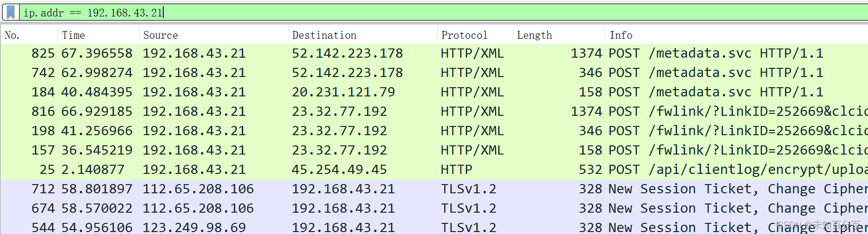Select packet 816 POST /fwlink row
868x234 pixels.
(x=434, y=111)
